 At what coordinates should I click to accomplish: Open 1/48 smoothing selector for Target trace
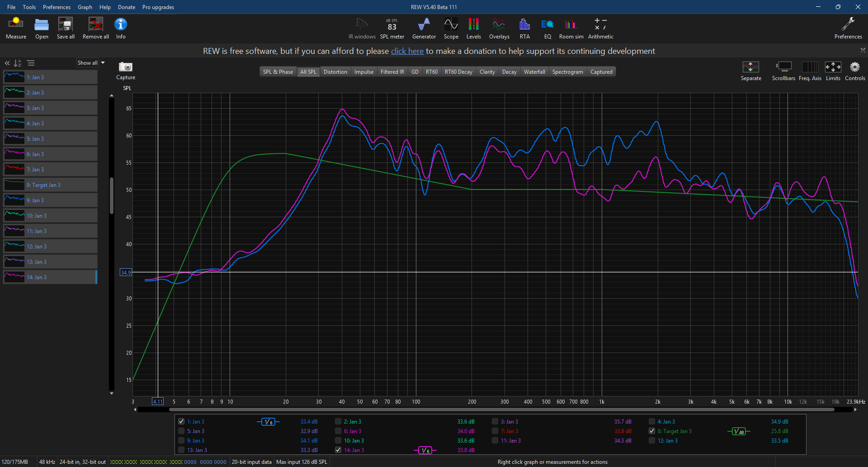[x=739, y=431]
